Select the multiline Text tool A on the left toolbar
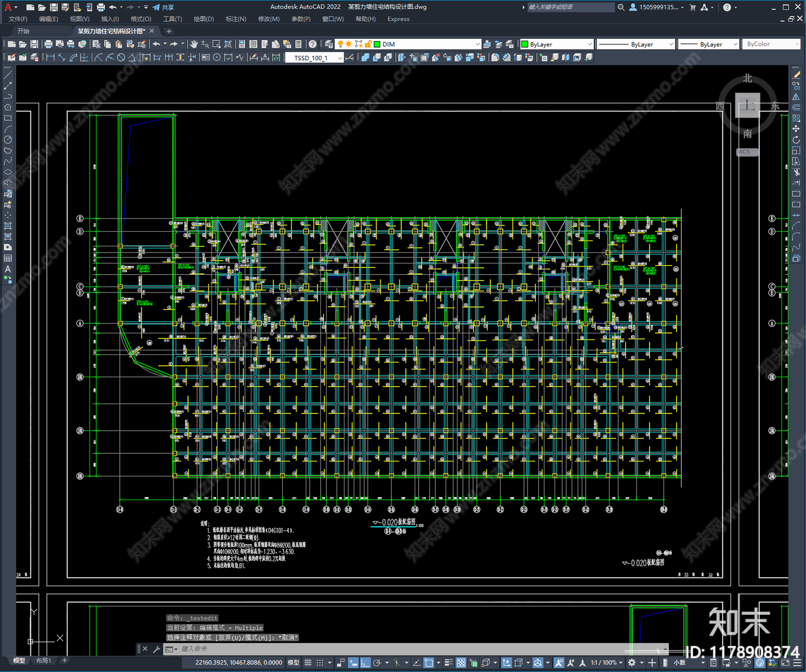Image resolution: width=806 pixels, height=672 pixels. pyautogui.click(x=8, y=269)
